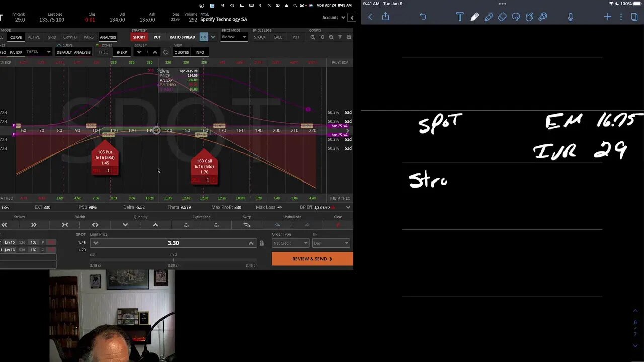Toggle the INFO view
The height and width of the screenshot is (362, 644).
tap(200, 52)
